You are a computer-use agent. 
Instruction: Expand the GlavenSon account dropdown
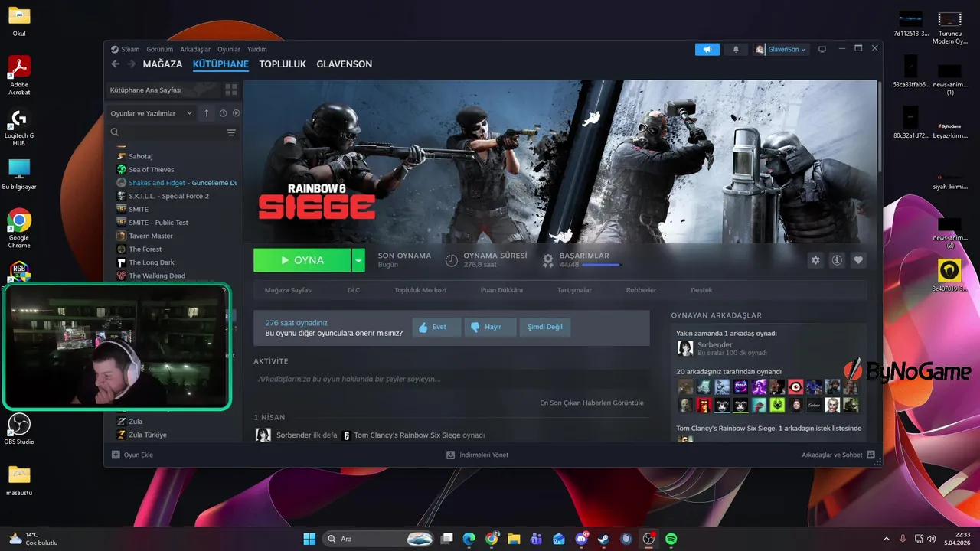tap(780, 49)
